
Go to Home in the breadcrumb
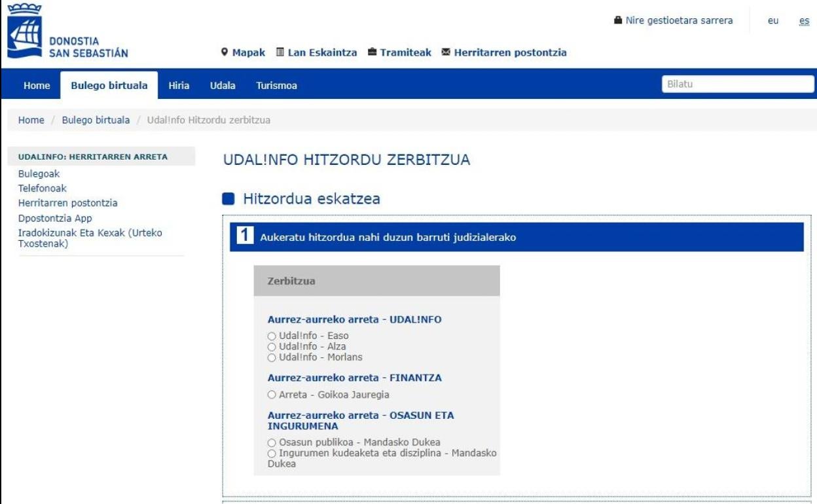tap(31, 120)
